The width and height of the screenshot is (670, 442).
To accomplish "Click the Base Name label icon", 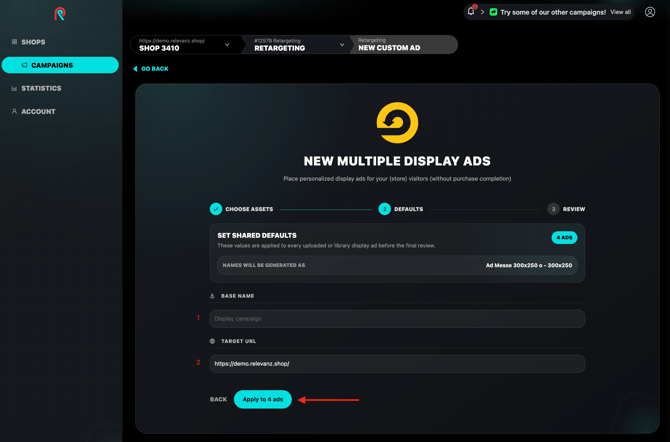I will pos(212,296).
